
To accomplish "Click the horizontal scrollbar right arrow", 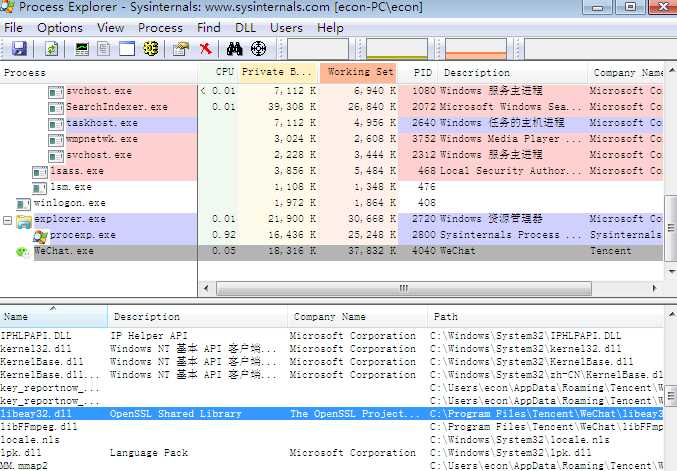I will click(x=654, y=288).
